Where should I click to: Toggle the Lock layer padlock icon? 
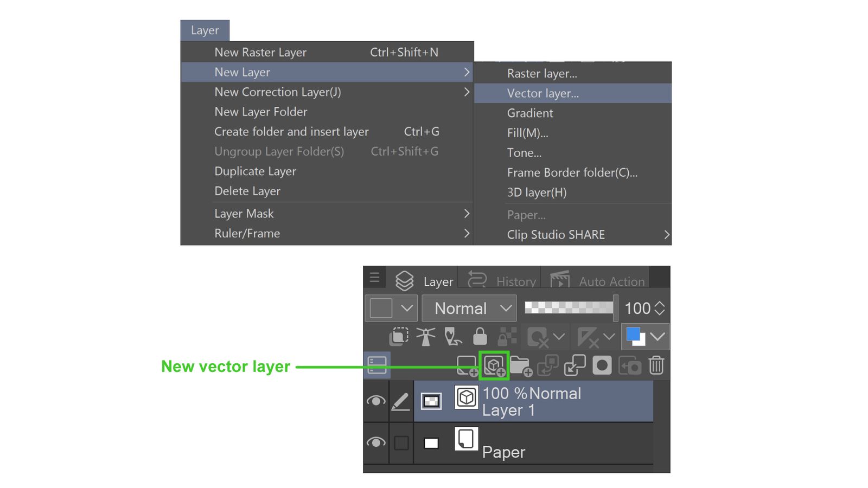[x=481, y=336]
